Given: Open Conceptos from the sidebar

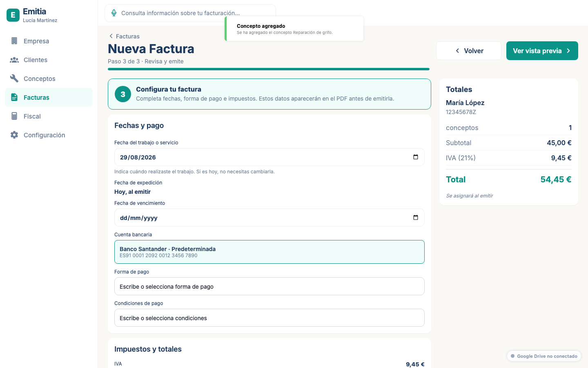Looking at the screenshot, I should point(49,79).
